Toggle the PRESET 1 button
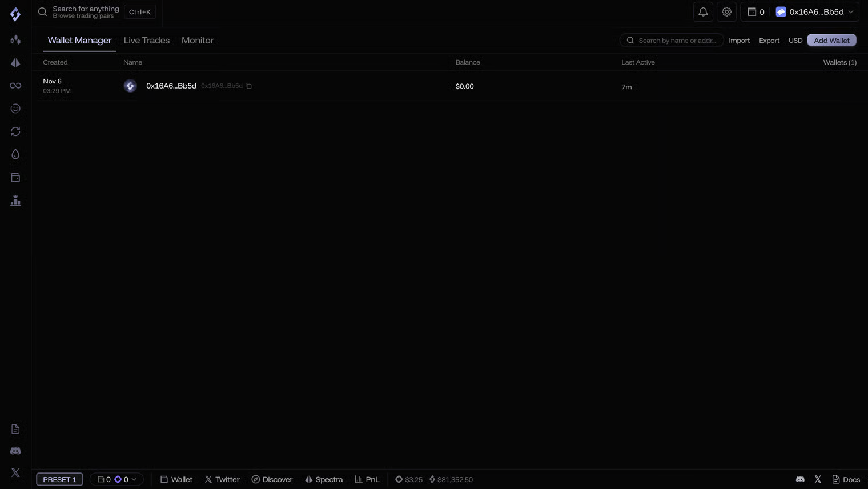 [59, 479]
